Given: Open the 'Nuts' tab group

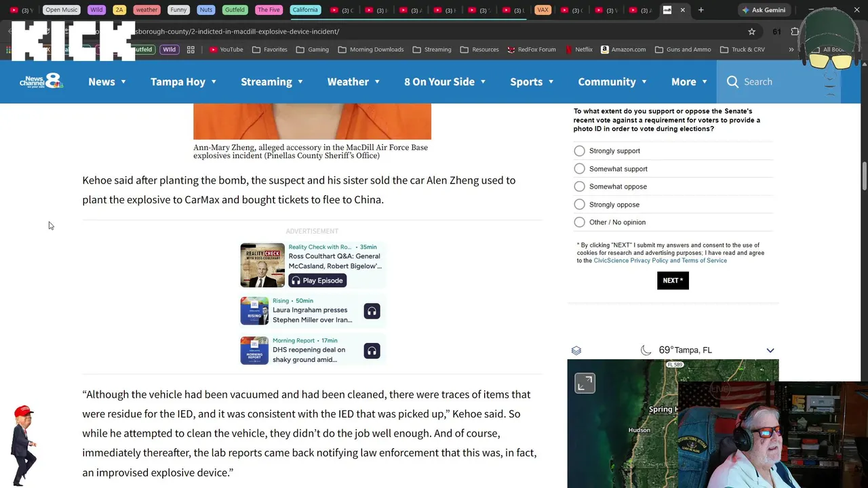Looking at the screenshot, I should pos(205,10).
